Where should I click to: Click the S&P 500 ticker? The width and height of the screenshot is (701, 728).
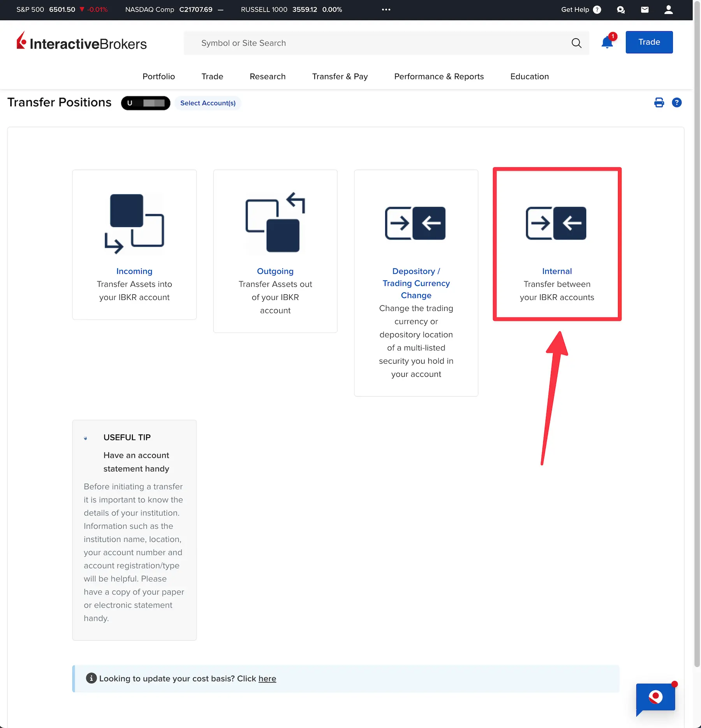(62, 10)
